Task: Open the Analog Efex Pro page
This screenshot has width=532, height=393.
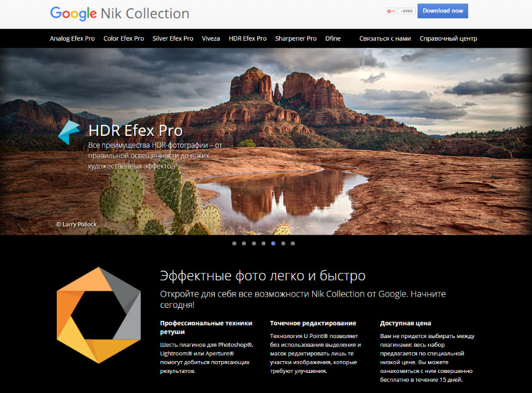Action: coord(72,38)
